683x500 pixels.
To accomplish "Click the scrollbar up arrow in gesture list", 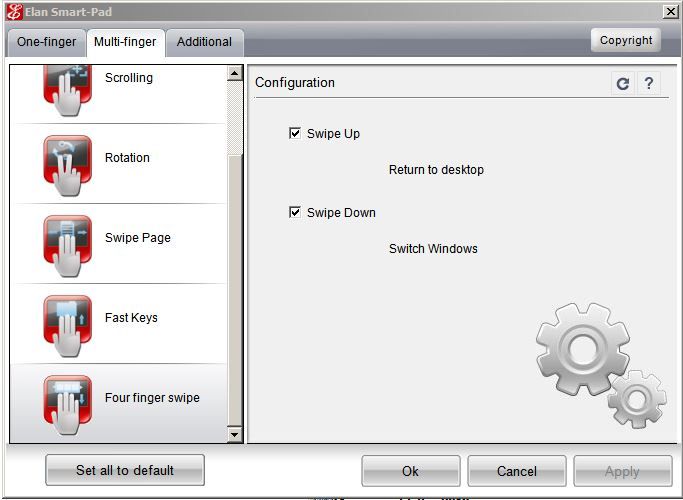I will [235, 73].
